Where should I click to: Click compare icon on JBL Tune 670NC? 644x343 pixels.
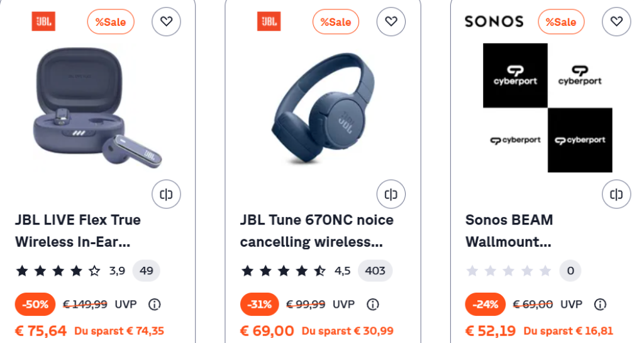pos(391,194)
